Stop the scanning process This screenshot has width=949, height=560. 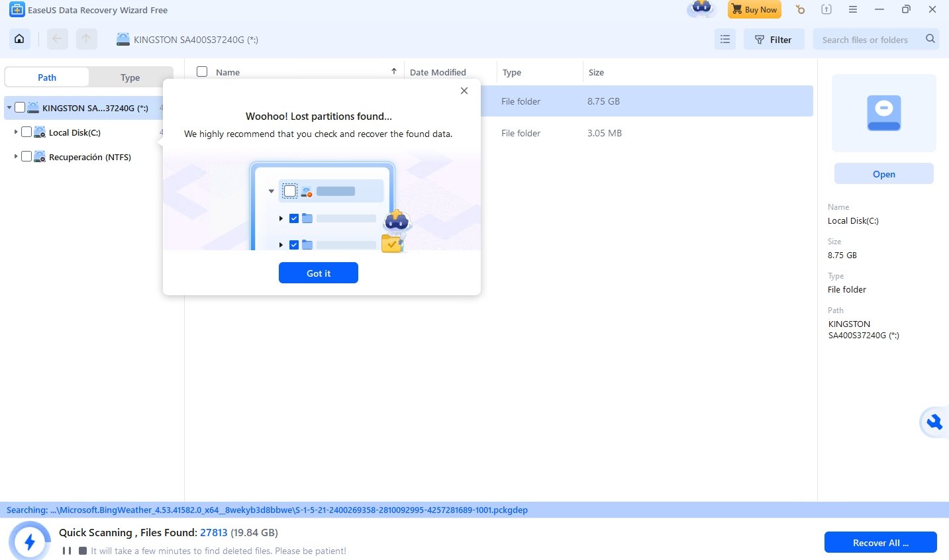pyautogui.click(x=83, y=551)
